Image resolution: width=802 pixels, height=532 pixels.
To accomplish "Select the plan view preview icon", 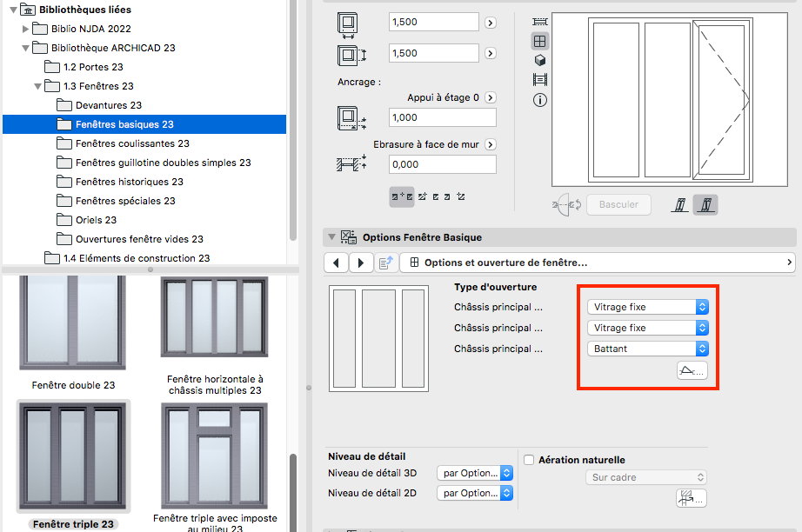I will (x=539, y=22).
